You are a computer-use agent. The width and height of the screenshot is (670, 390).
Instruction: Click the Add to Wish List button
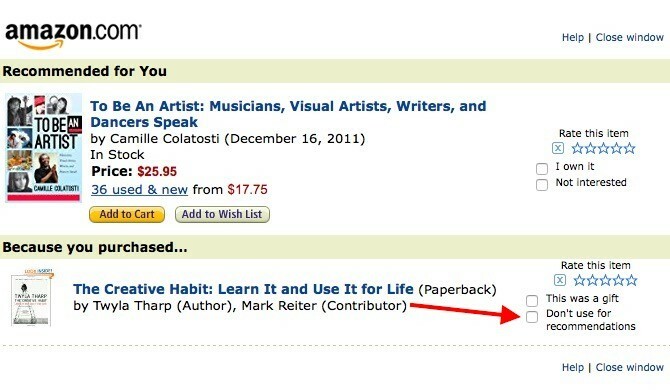tap(222, 214)
